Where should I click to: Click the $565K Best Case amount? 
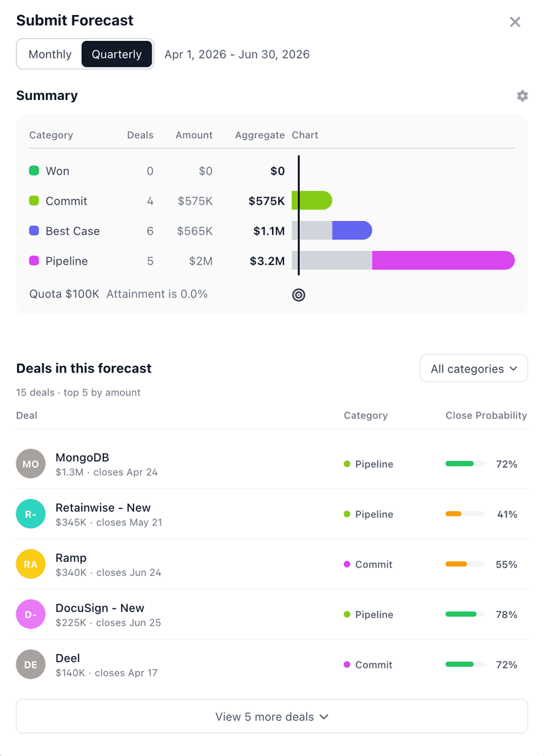194,231
